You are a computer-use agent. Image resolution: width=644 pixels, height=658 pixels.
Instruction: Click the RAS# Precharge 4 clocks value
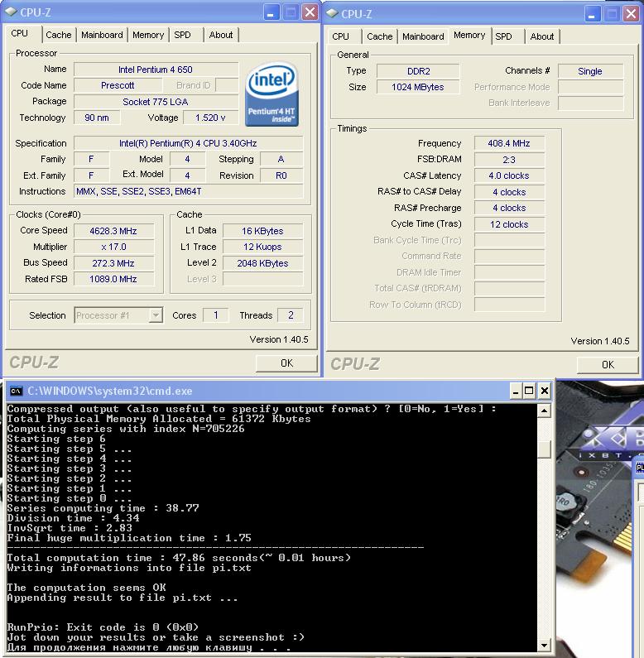click(509, 208)
